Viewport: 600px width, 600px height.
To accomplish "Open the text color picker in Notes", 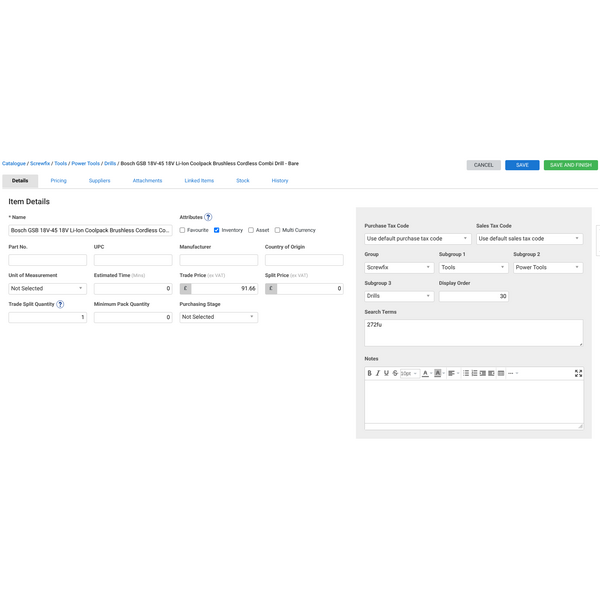I will (425, 373).
